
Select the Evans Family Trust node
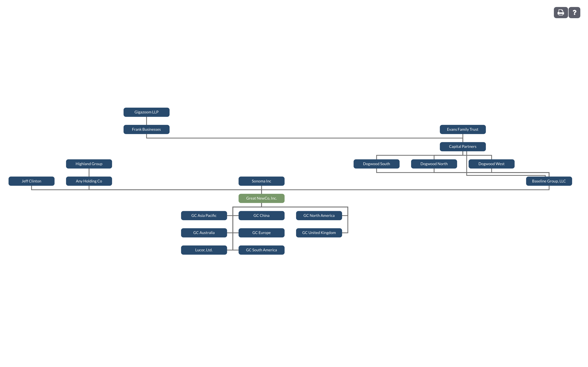[463, 129]
